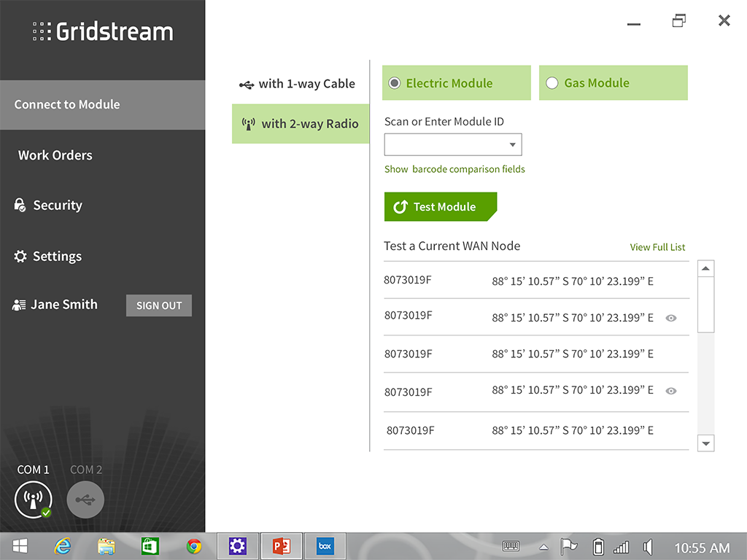Open the Module ID dropdown arrow

513,145
